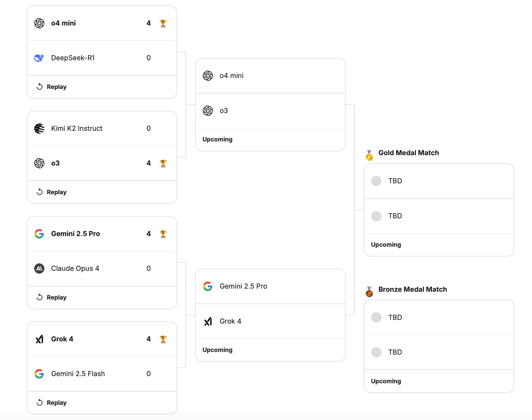The width and height of the screenshot is (532, 420).
Task: Click bold o4 mini name in quarterfinal
Action: click(63, 23)
